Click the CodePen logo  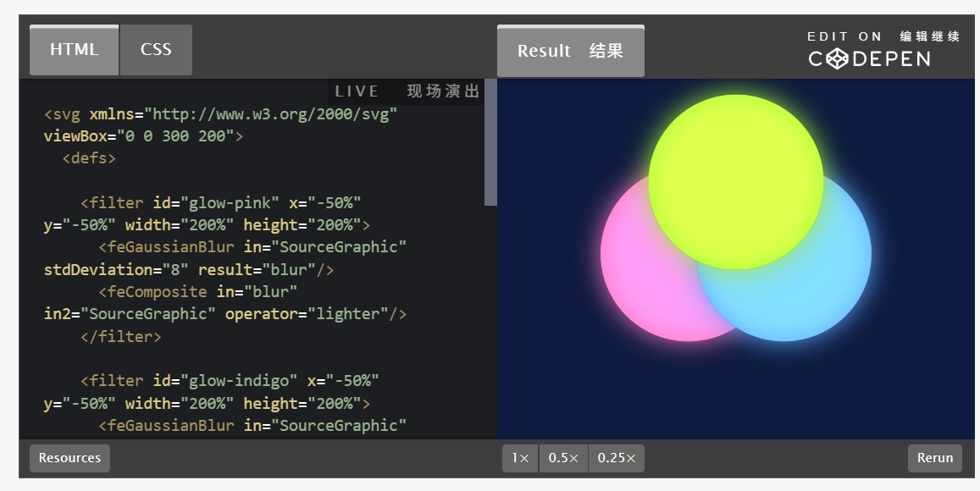(869, 58)
